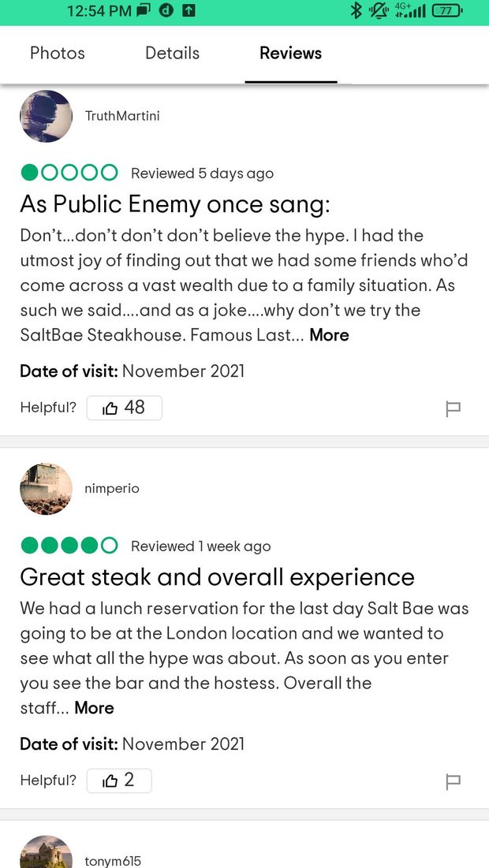This screenshot has width=489, height=868.
Task: Switch to the Details tab
Action: 172,53
